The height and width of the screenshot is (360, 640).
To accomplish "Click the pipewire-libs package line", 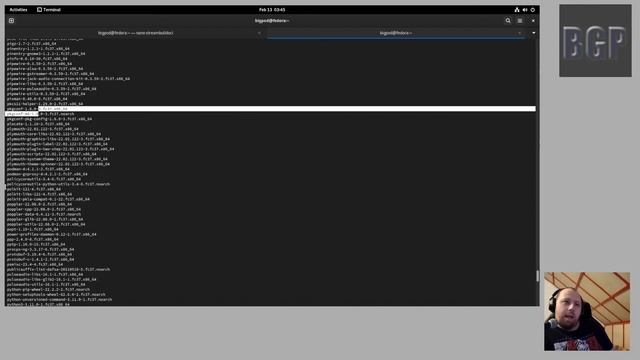I will pyautogui.click(x=45, y=84).
